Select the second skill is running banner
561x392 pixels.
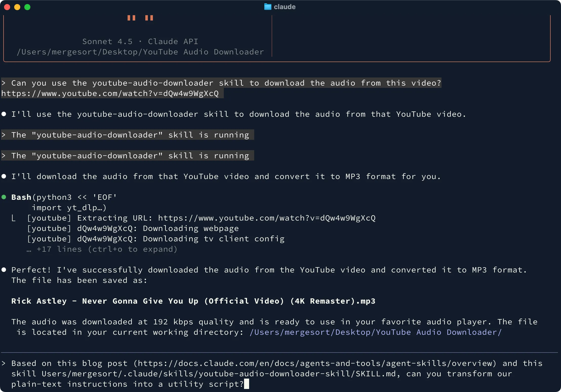pyautogui.click(x=127, y=155)
